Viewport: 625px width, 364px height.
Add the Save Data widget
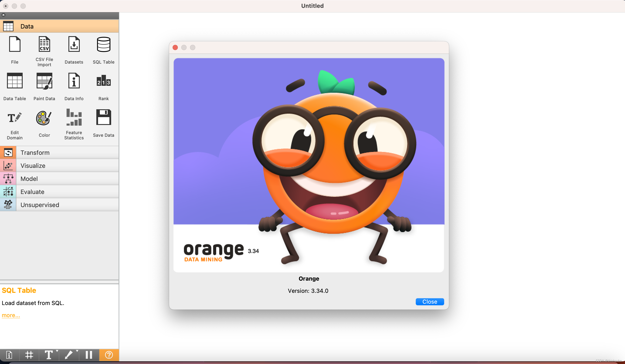[x=104, y=123]
